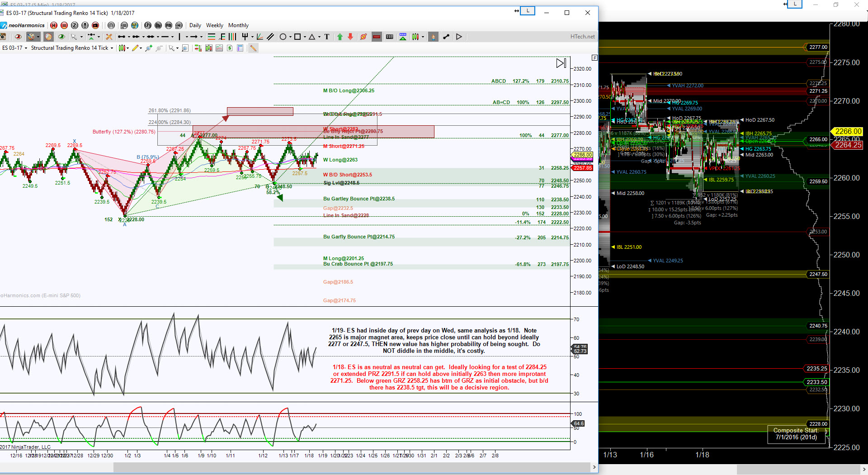868x475 pixels.
Task: Switch to the Monthly timeframe
Action: 238,25
